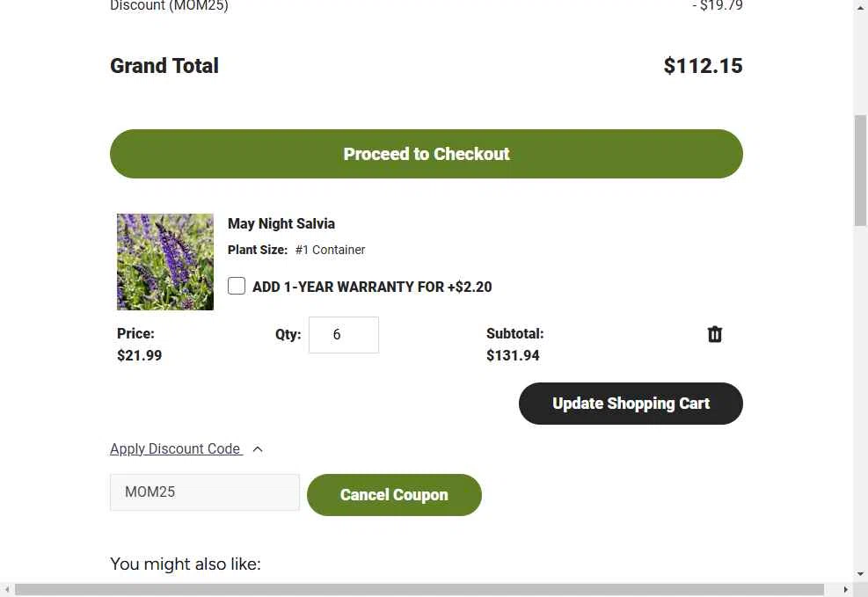Update Shopping Cart
The image size is (868, 597).
point(631,404)
